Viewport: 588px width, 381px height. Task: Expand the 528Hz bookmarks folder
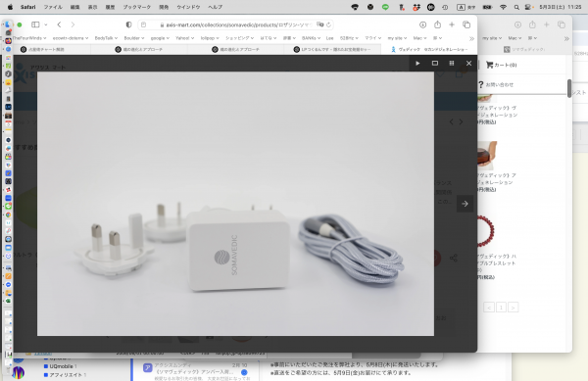349,38
